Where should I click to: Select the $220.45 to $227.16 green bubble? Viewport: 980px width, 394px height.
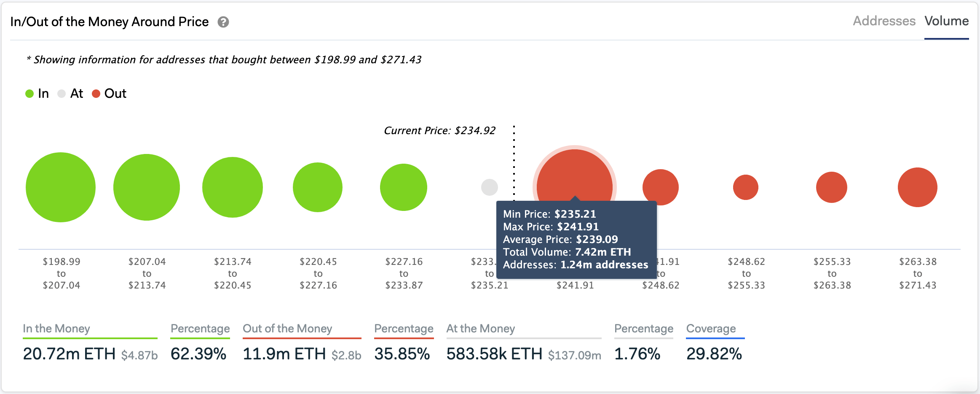(318, 187)
